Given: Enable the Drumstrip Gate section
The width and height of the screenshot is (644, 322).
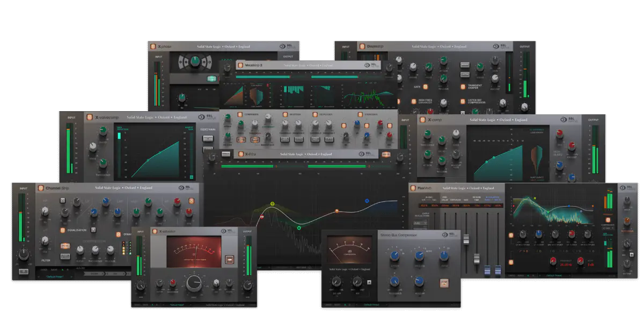Looking at the screenshot, I should 425,86.
